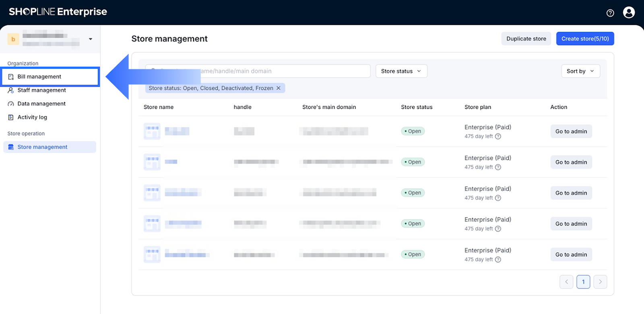Click the Create store(5/10) button
The image size is (644, 314).
pyautogui.click(x=585, y=39)
